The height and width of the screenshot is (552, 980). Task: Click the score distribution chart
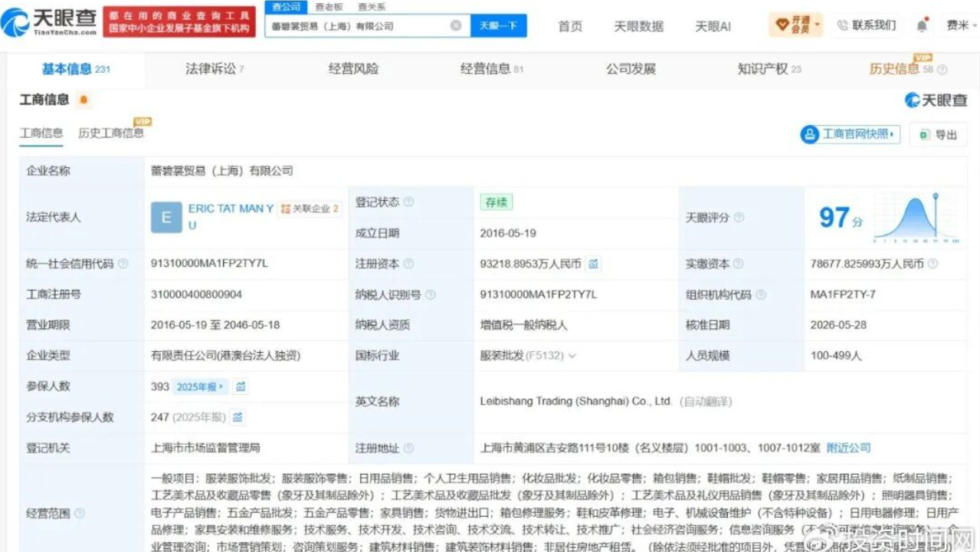click(917, 218)
